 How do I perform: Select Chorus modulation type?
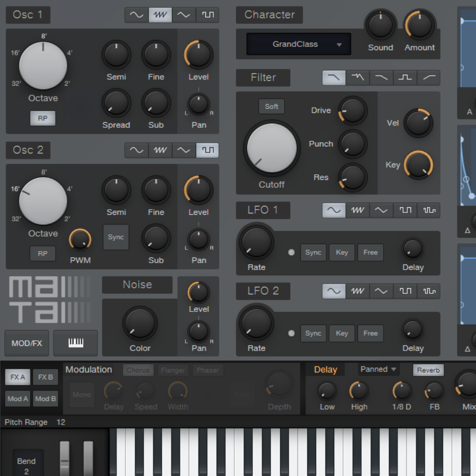(138, 370)
